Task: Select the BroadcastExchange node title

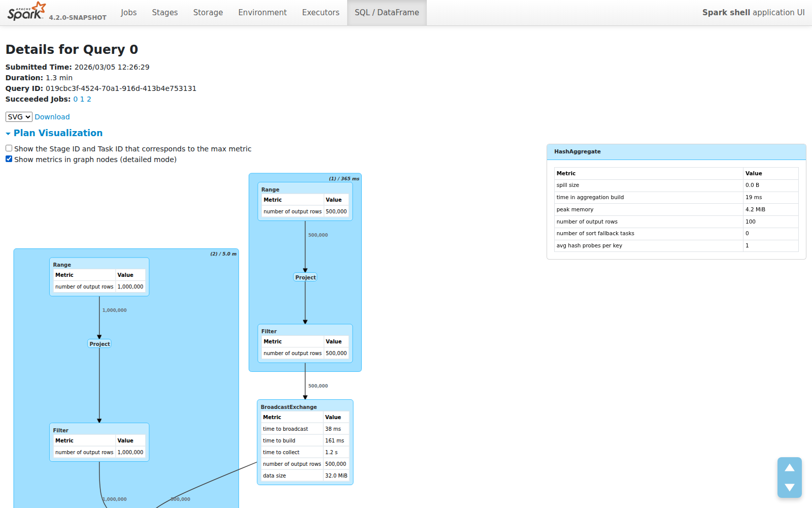Action: pyautogui.click(x=289, y=407)
